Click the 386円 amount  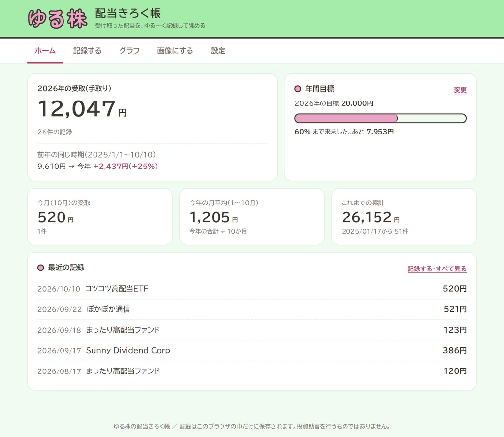(x=454, y=350)
